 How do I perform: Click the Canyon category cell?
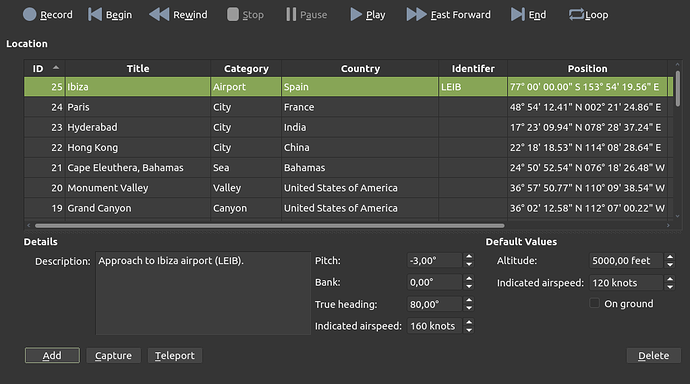click(x=246, y=208)
